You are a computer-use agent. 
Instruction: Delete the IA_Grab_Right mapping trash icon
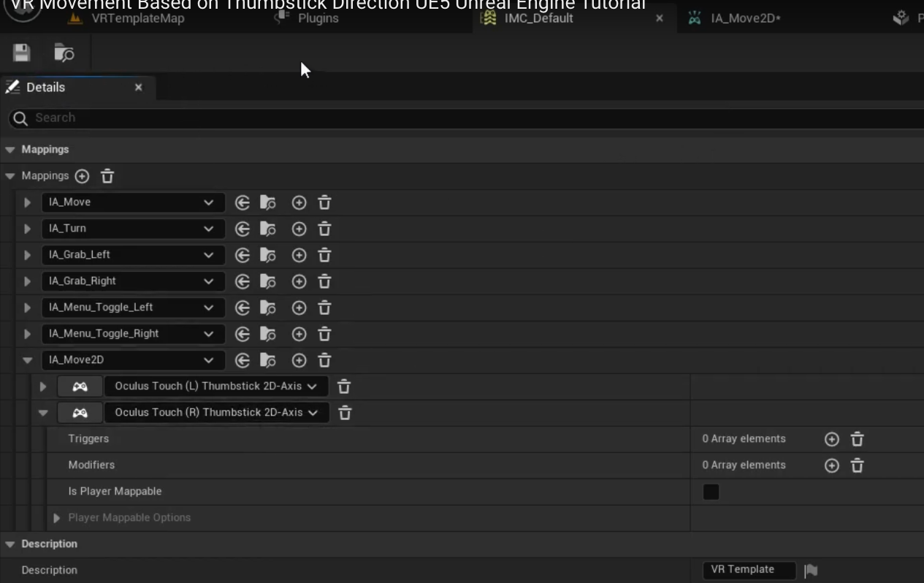pyautogui.click(x=324, y=281)
